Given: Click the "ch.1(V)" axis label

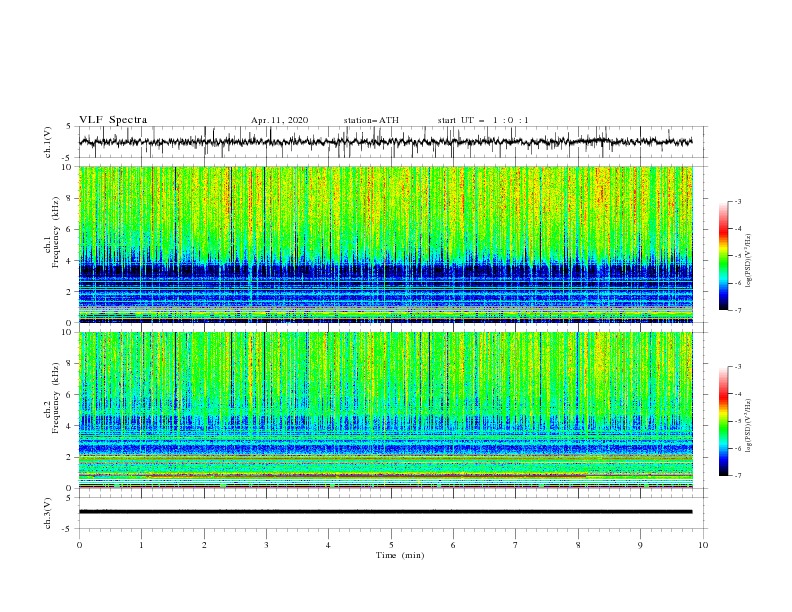Looking at the screenshot, I should click(48, 142).
